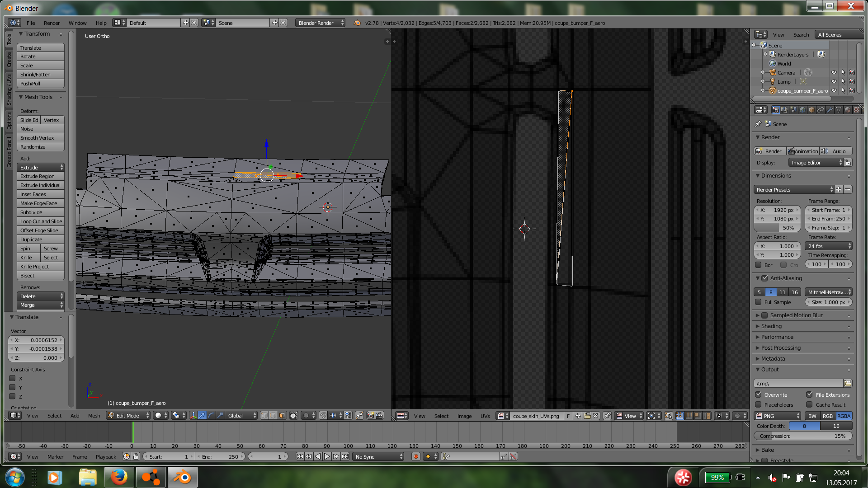Viewport: 868px width, 488px height.
Task: Click the Loop Cut and Slide button
Action: coord(40,221)
